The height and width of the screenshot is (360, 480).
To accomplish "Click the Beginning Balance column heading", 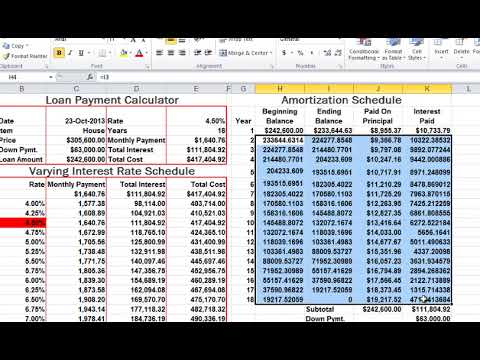I will click(280, 116).
